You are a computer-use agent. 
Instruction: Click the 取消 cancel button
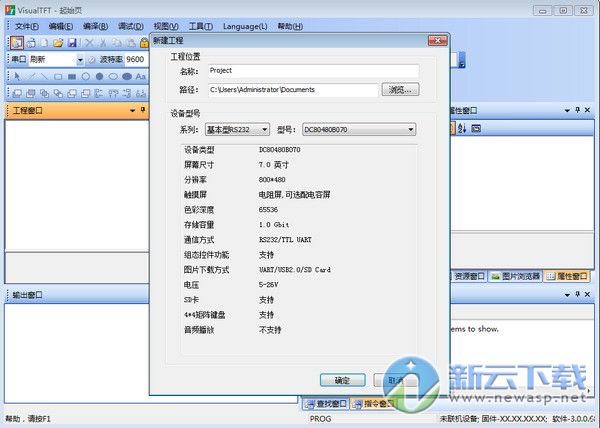pyautogui.click(x=396, y=380)
